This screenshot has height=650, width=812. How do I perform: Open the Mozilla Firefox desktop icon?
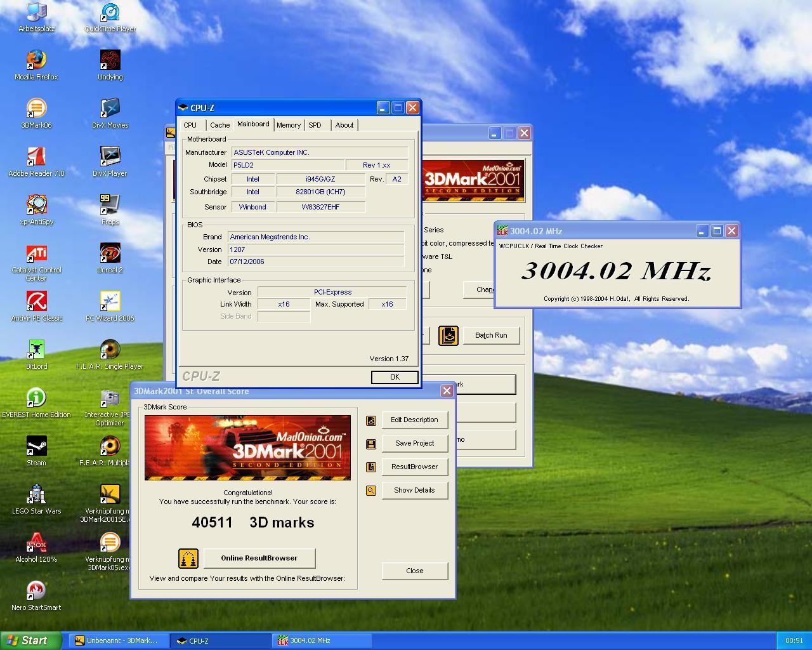(x=36, y=65)
